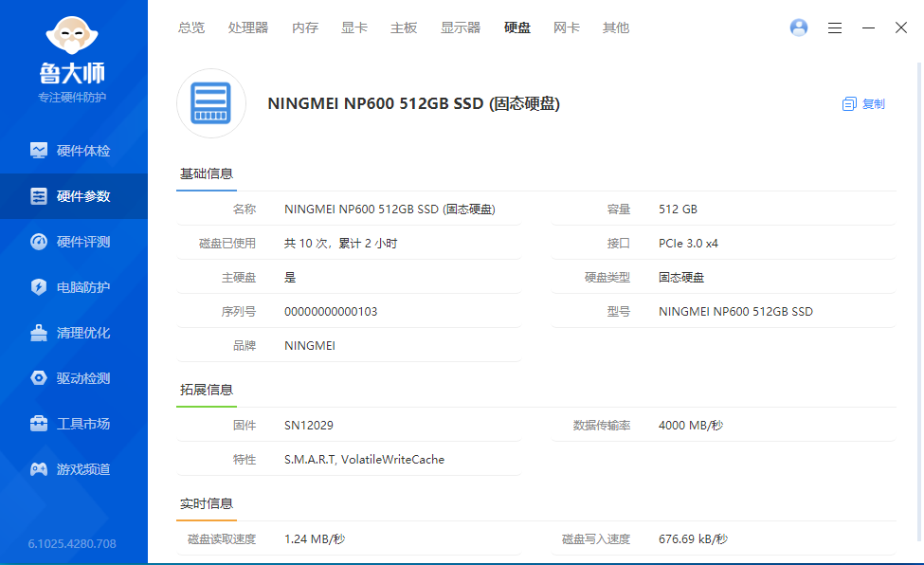
Task: Click the 拓展信息 section header
Action: point(207,390)
